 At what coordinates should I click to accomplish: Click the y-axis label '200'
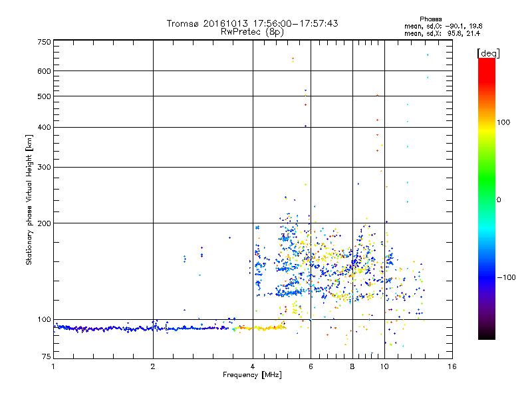44,223
